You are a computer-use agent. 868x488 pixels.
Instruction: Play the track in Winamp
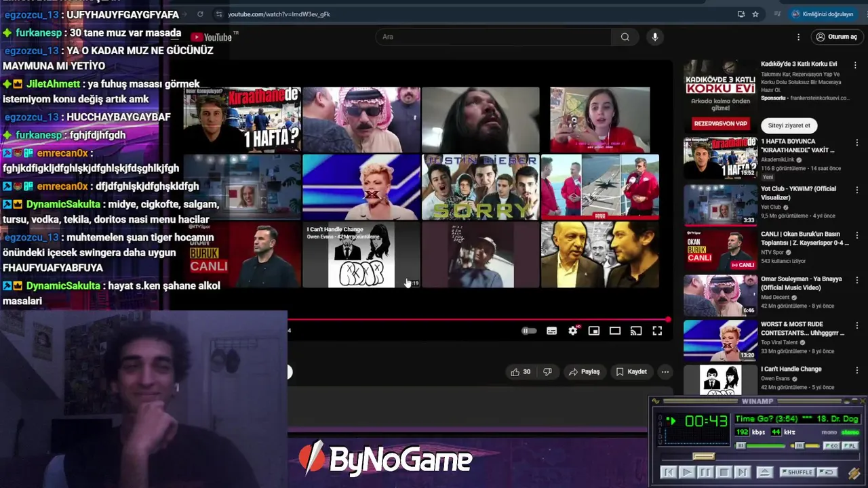pyautogui.click(x=687, y=472)
